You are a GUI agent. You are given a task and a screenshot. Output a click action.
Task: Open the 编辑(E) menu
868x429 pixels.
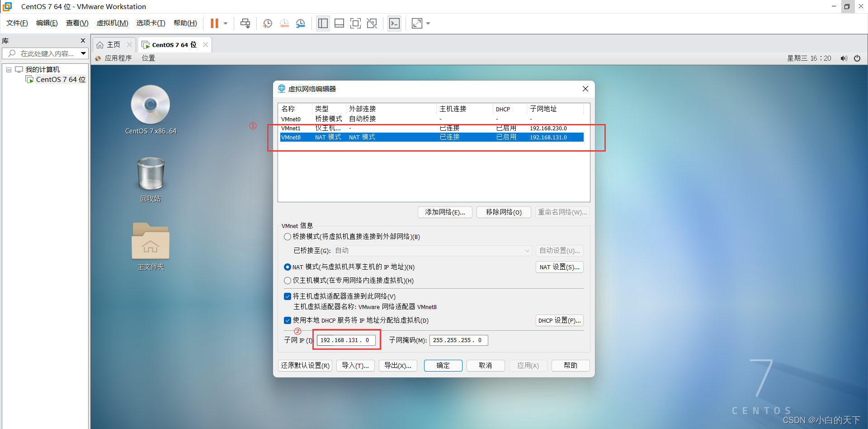[47, 23]
